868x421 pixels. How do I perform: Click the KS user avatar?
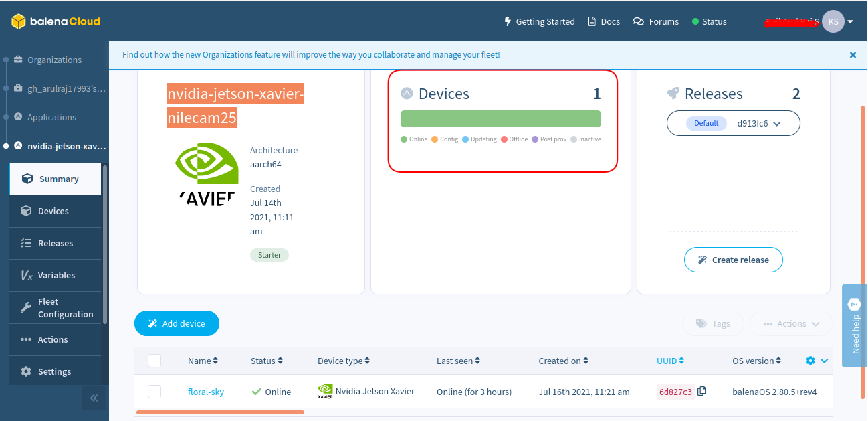[x=833, y=21]
